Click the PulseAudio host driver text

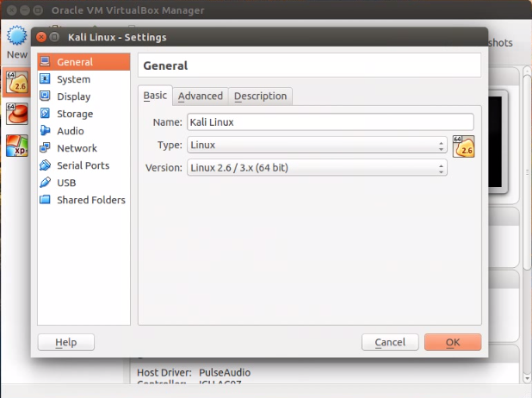coord(225,372)
